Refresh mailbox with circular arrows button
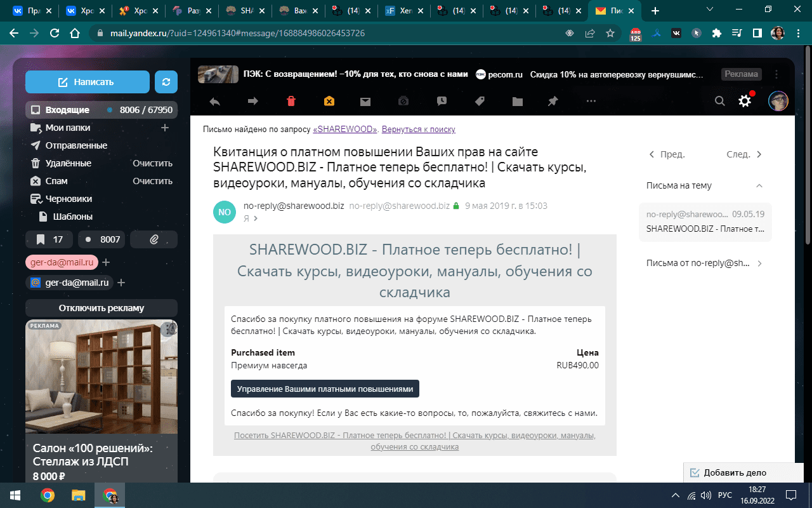This screenshot has width=812, height=508. point(166,82)
